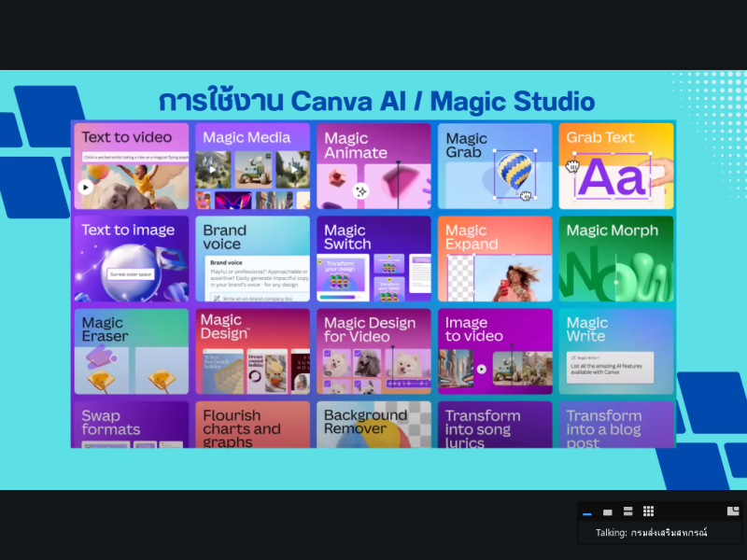Click the large Aa text in Grab Text
Viewport: 747px width, 560px height.
613,177
